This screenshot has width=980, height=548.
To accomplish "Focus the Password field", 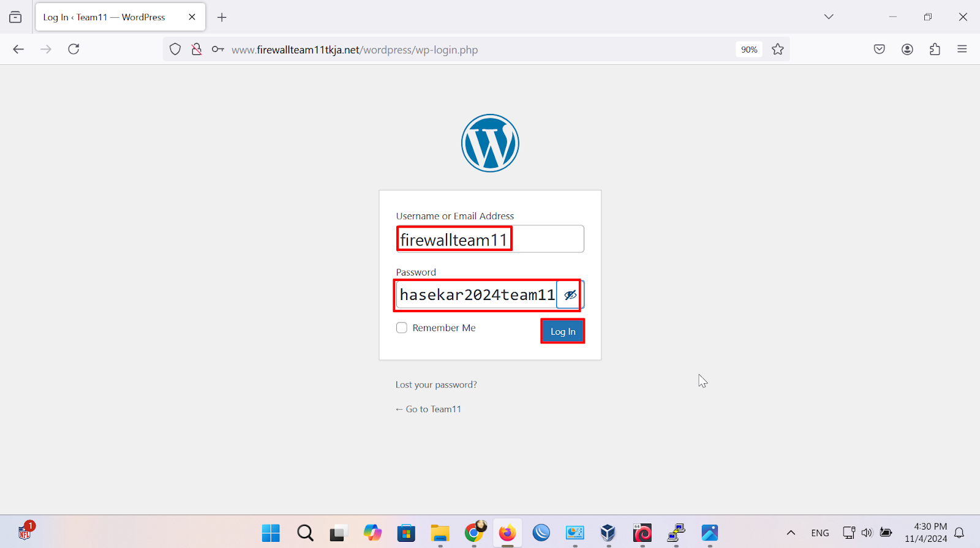I will 477,295.
